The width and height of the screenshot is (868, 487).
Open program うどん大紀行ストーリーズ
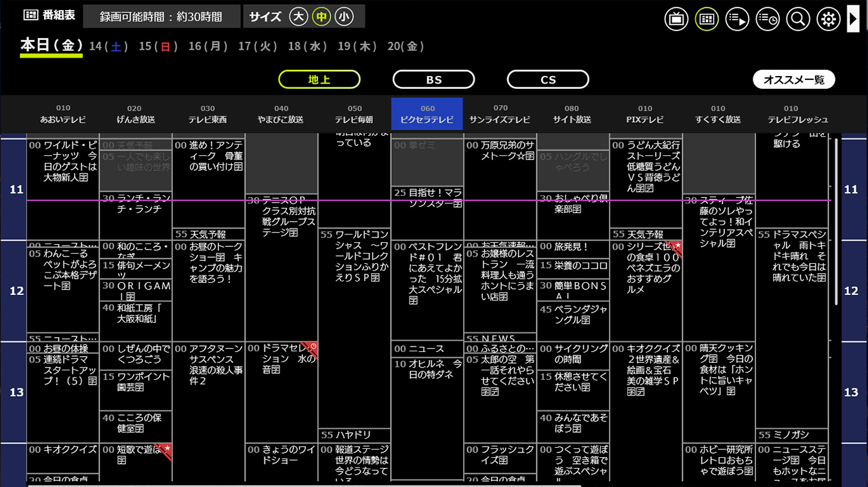pyautogui.click(x=646, y=183)
